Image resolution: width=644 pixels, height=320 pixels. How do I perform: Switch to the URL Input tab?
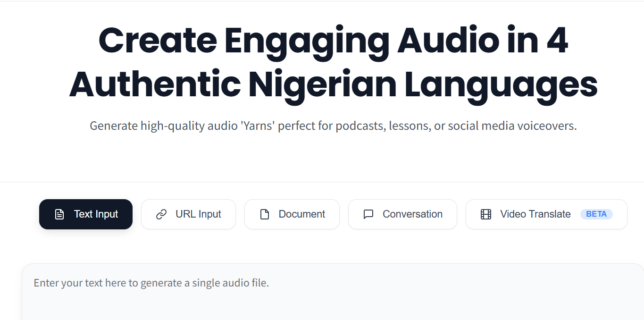click(x=198, y=214)
